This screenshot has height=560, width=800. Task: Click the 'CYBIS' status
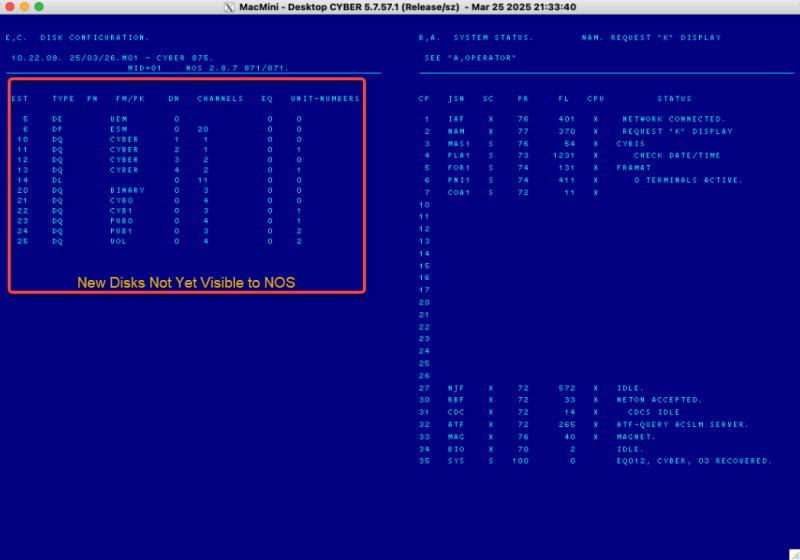click(x=631, y=144)
